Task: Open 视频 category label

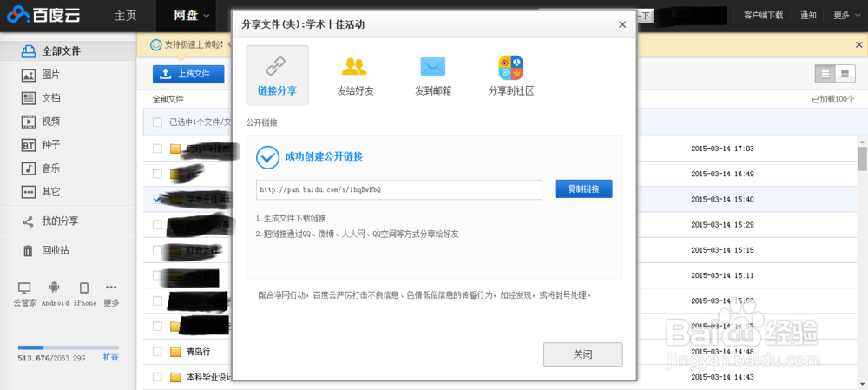Action: point(51,122)
